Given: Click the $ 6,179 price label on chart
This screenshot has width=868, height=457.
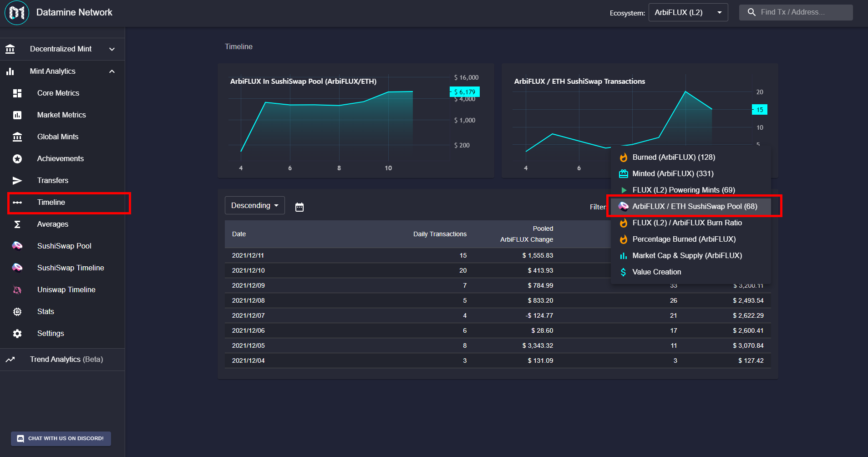Looking at the screenshot, I should tap(465, 92).
